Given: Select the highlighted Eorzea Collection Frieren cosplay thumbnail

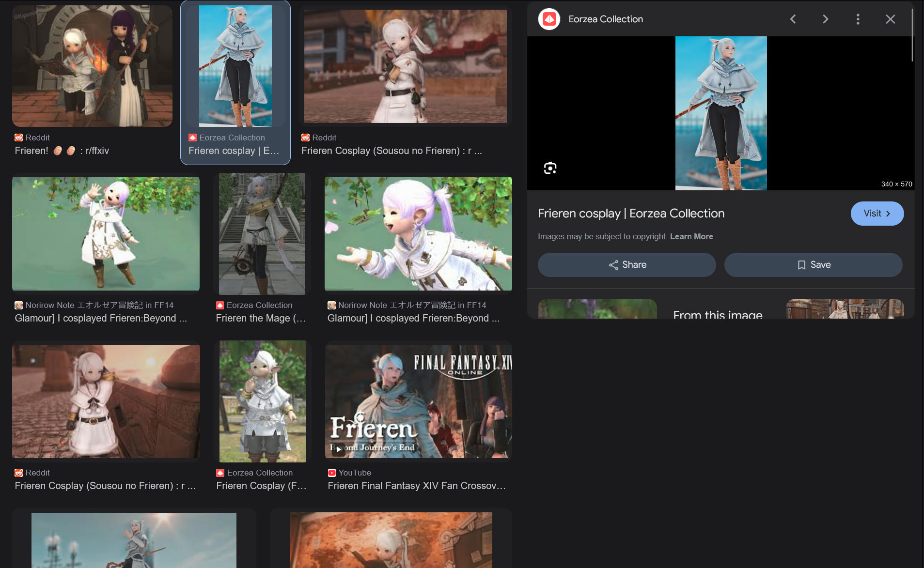Looking at the screenshot, I should tap(235, 66).
